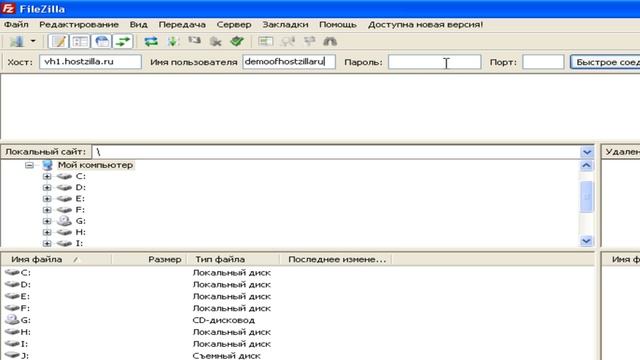Sort by Размер column header
Screen dimensions: 640x360
[x=149, y=259]
